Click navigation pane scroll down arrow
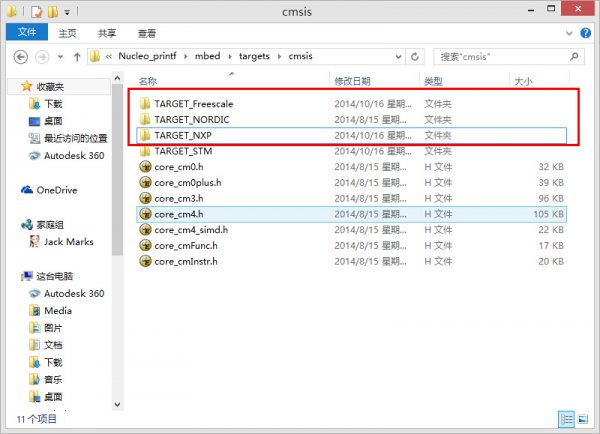This screenshot has height=434, width=600. click(117, 405)
